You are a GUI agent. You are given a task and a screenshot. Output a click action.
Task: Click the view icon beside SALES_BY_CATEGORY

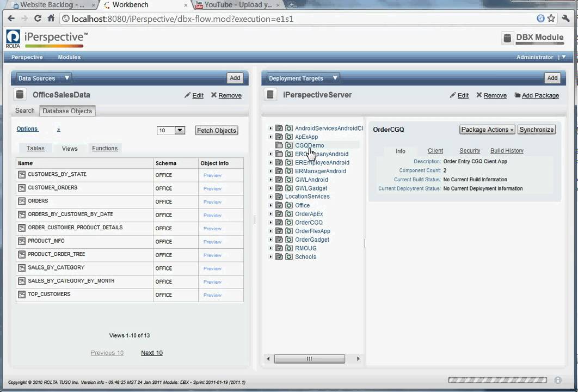(x=22, y=268)
